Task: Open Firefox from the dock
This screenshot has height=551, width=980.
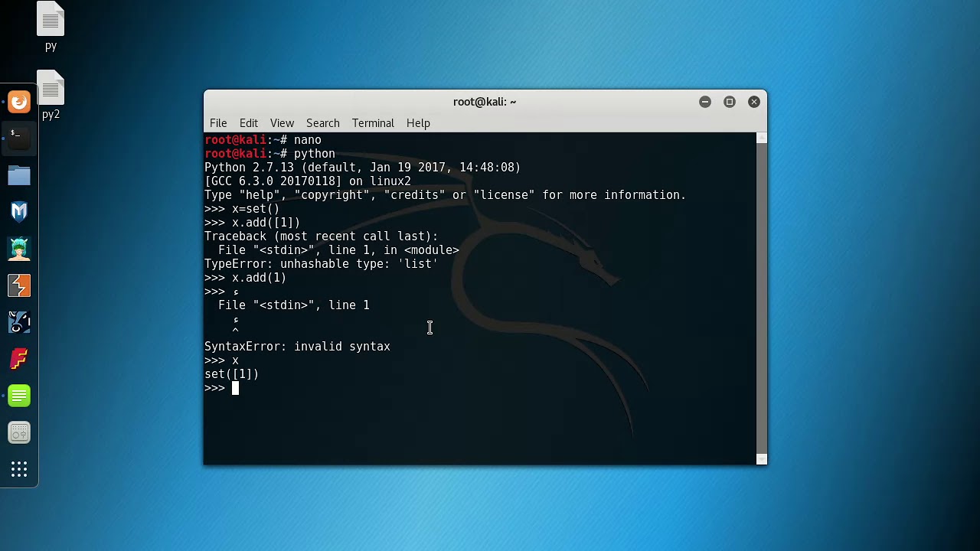Action: pyautogui.click(x=19, y=102)
